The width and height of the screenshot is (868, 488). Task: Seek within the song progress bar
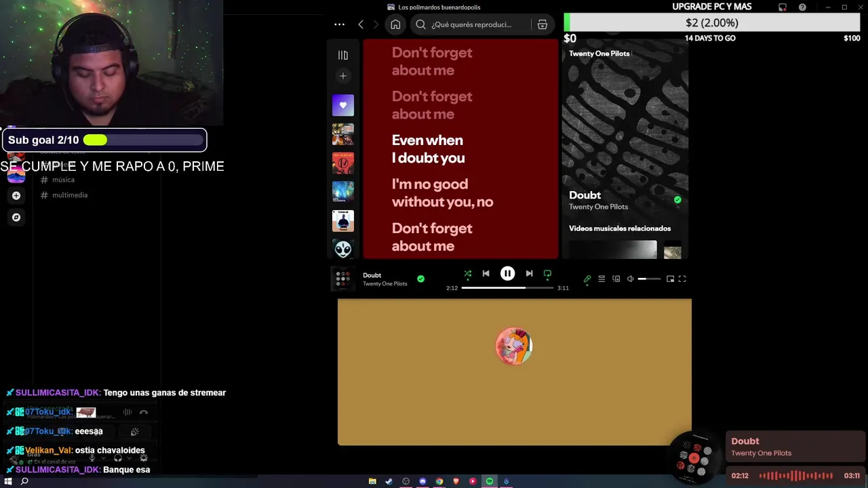[x=507, y=288]
